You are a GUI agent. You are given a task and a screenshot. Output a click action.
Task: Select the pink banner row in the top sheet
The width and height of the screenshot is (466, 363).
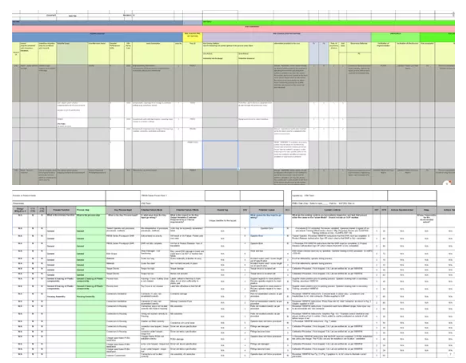click(233, 28)
